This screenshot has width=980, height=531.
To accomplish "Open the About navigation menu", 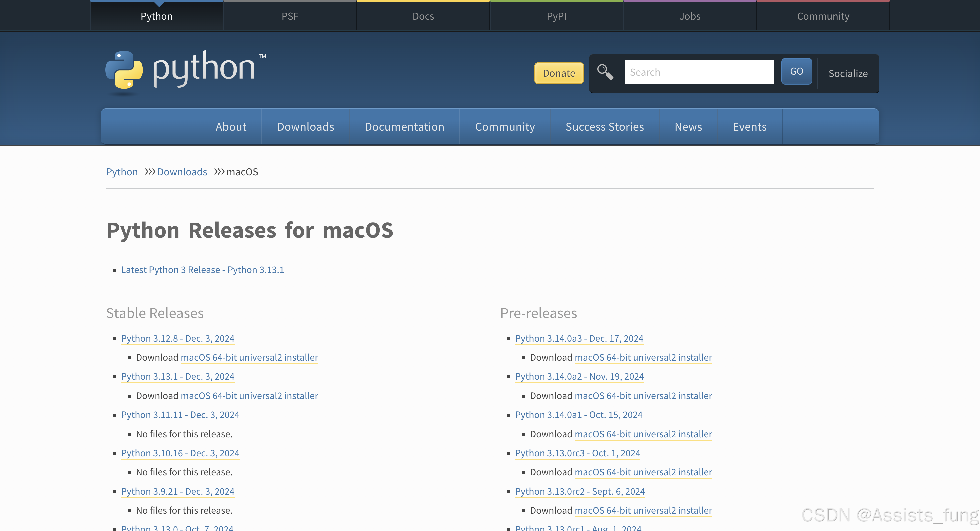I will coord(231,127).
